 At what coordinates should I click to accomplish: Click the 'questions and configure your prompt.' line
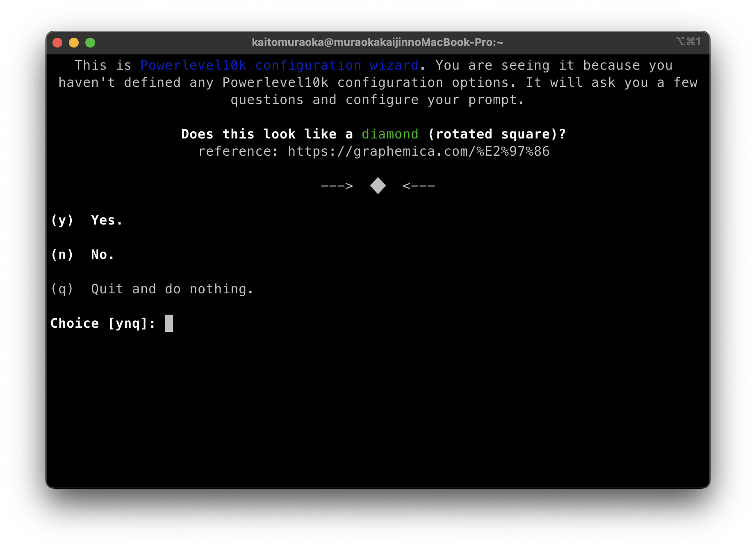coord(378,100)
